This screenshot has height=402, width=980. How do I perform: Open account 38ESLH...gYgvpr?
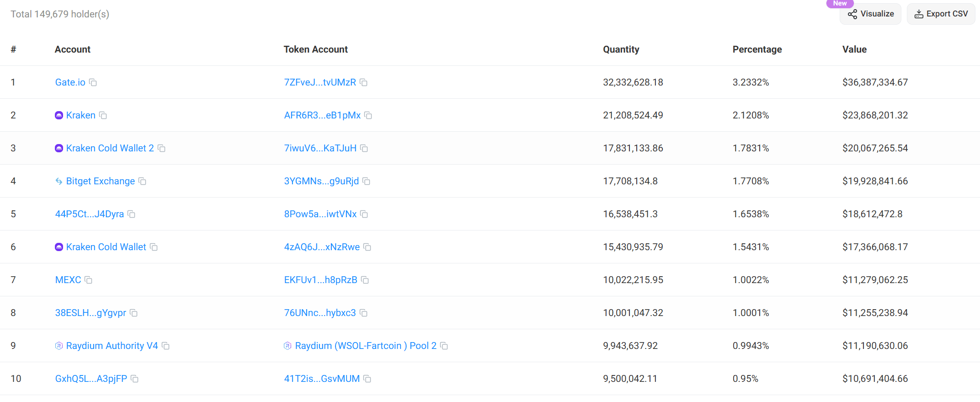pyautogui.click(x=91, y=313)
